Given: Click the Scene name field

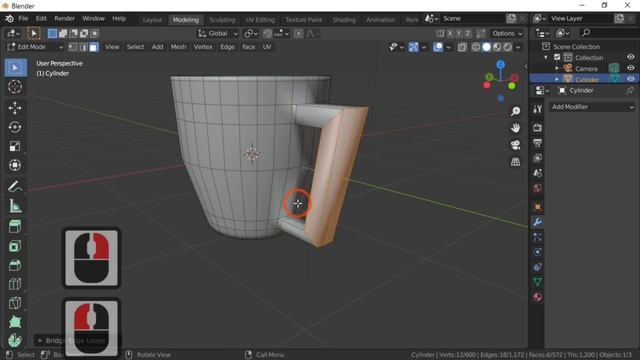Looking at the screenshot, I should (473, 19).
